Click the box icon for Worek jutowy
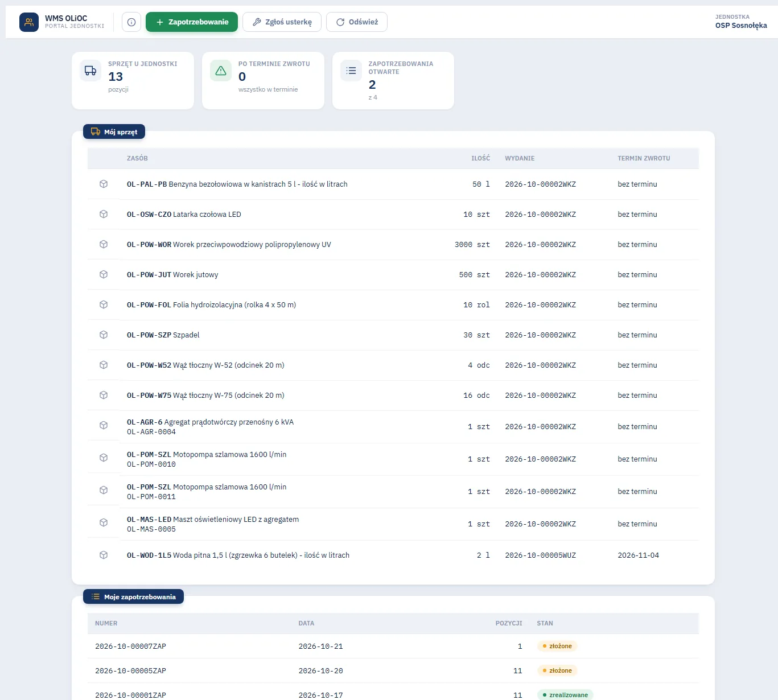778x700 pixels. 104,274
